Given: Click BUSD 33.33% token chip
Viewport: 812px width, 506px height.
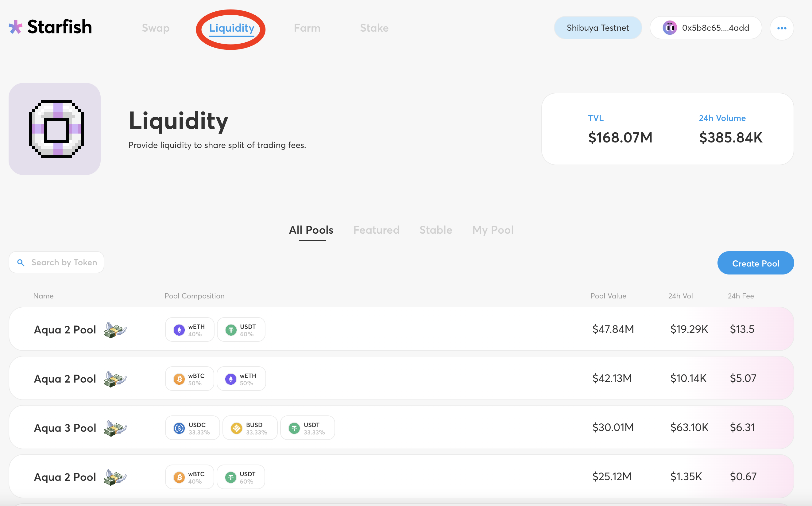Looking at the screenshot, I should 249,428.
